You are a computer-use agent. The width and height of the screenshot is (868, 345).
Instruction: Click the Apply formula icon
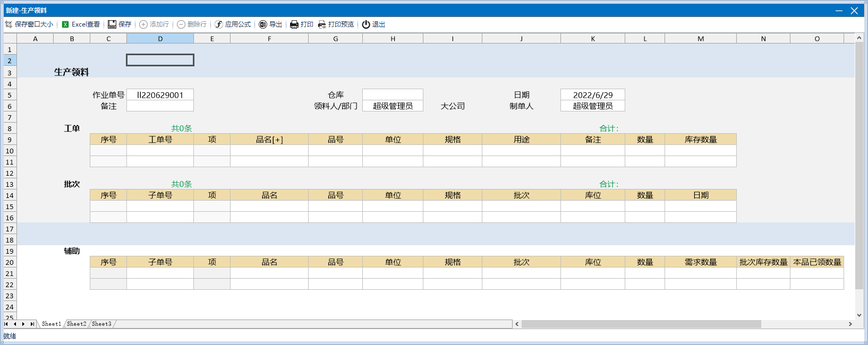coord(219,24)
